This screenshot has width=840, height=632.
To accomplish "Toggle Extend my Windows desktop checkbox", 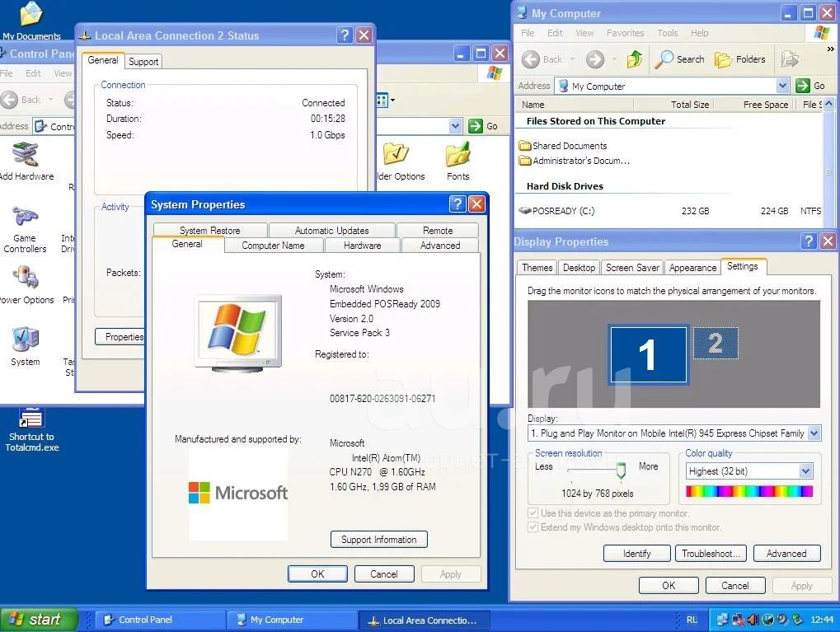I will click(533, 527).
